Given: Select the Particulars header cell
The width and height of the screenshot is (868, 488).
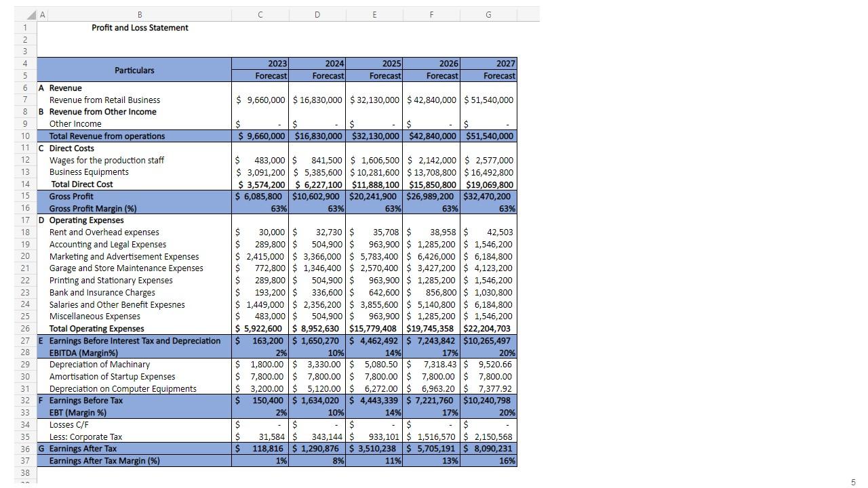Looking at the screenshot, I should (134, 70).
